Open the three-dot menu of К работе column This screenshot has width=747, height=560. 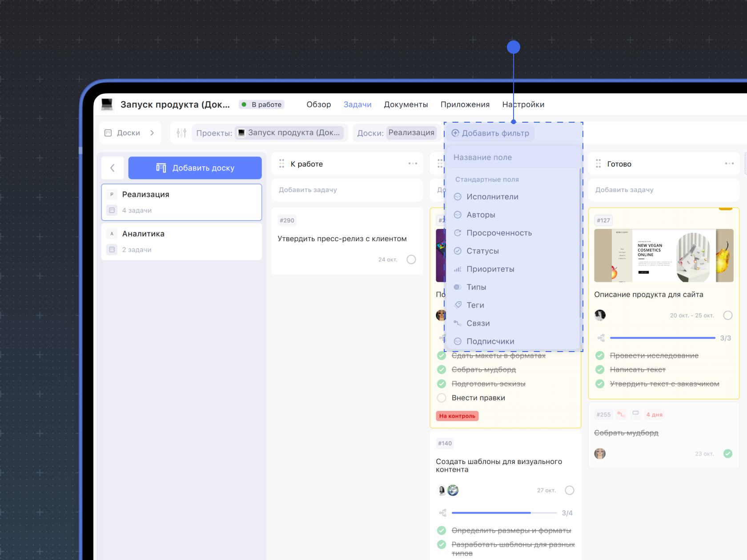tap(413, 164)
